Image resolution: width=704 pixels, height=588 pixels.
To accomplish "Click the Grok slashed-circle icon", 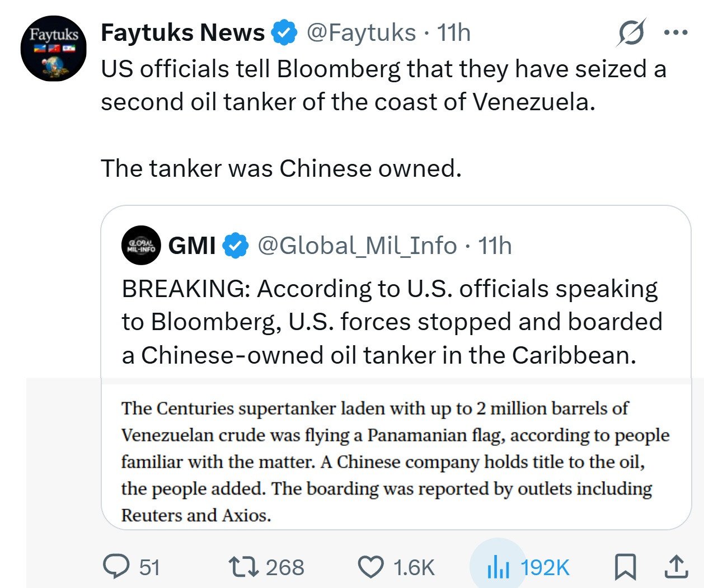I will coord(631,33).
